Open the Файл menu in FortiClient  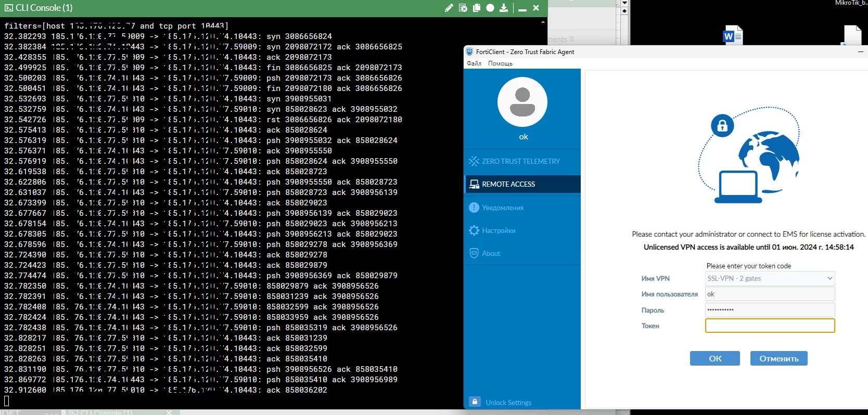point(474,63)
